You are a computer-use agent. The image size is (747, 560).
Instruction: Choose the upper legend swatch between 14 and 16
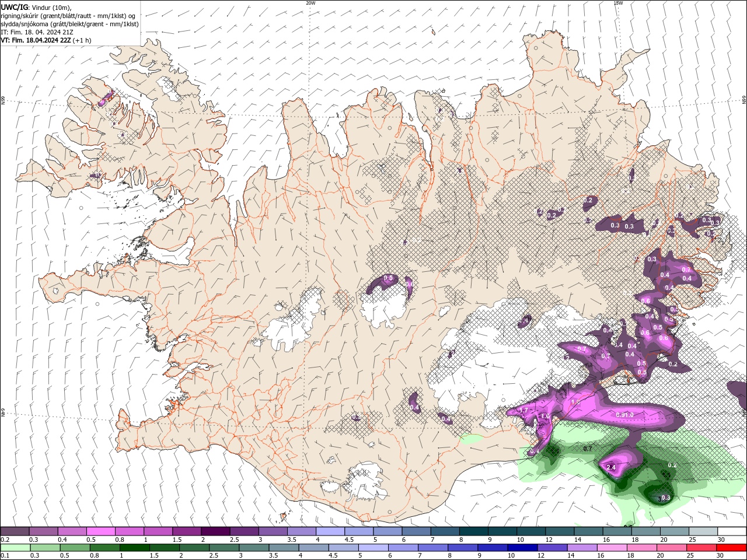click(589, 531)
